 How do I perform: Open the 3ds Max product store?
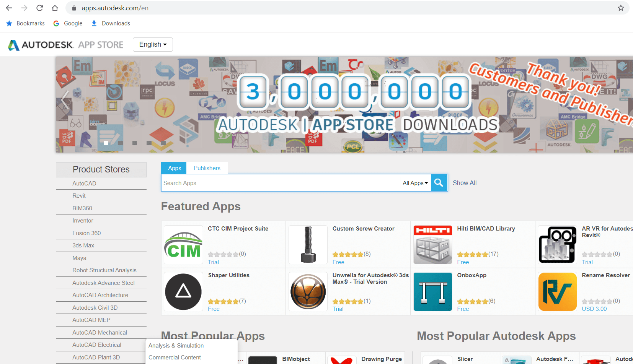pyautogui.click(x=101, y=245)
